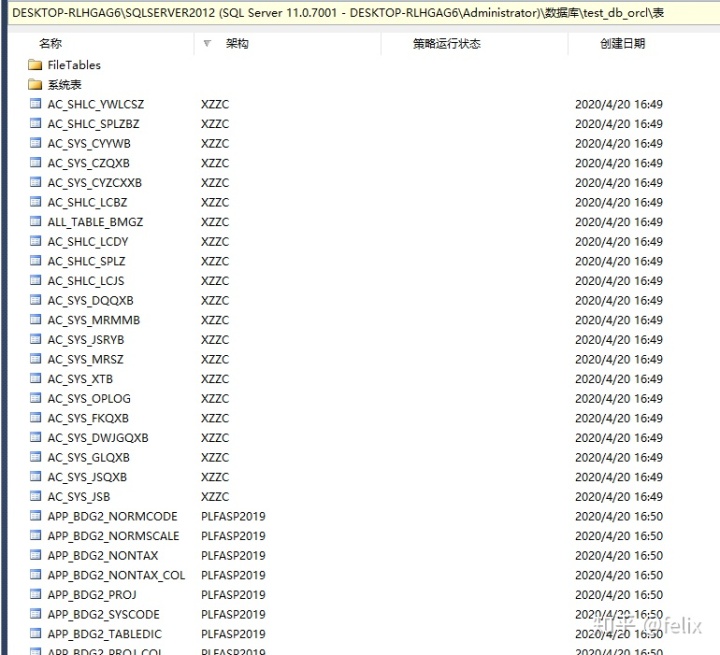The image size is (720, 655).
Task: Click the sort arrow beside 架构
Action: [x=207, y=44]
